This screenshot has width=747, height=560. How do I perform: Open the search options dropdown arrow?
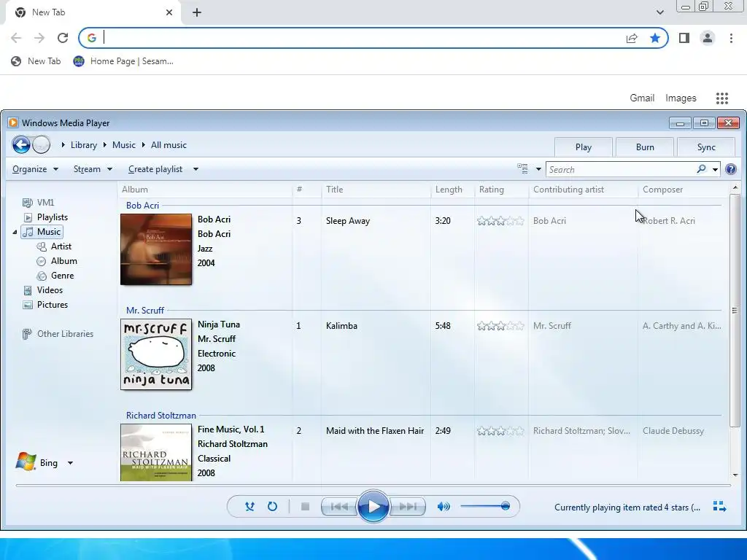pos(715,169)
